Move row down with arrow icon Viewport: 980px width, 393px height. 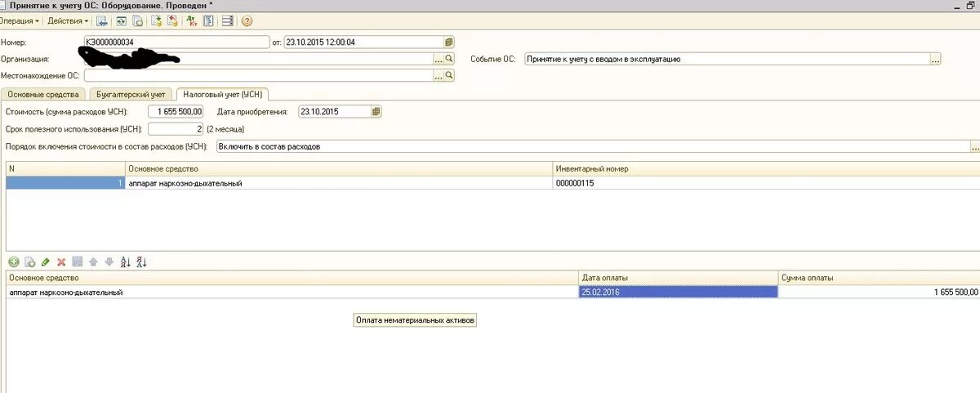click(x=109, y=262)
